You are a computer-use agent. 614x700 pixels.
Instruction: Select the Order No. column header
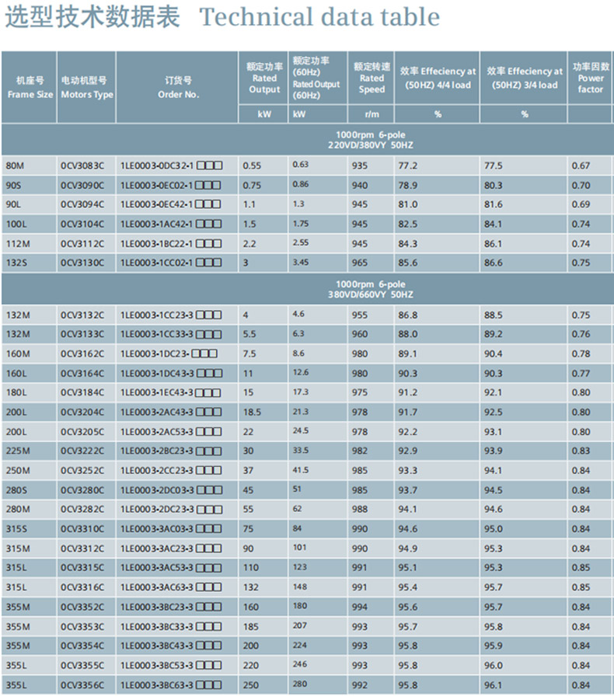tap(177, 87)
